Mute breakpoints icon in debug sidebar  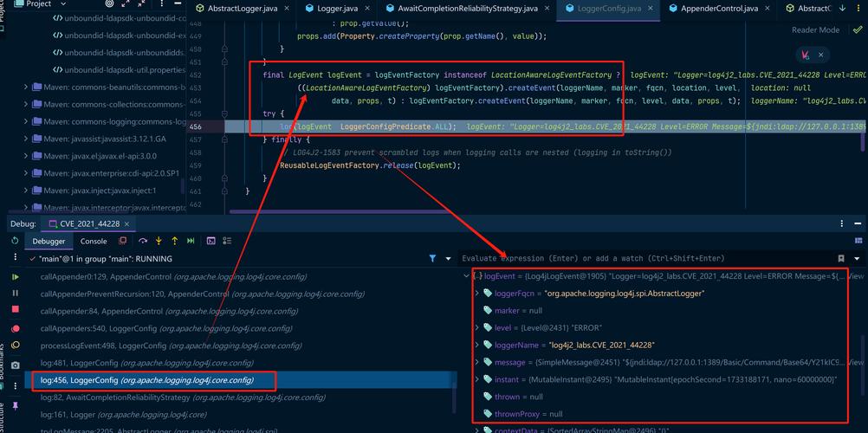15,345
